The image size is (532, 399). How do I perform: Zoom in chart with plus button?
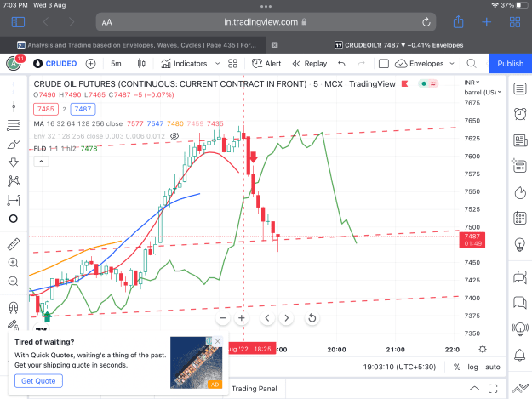(241, 318)
